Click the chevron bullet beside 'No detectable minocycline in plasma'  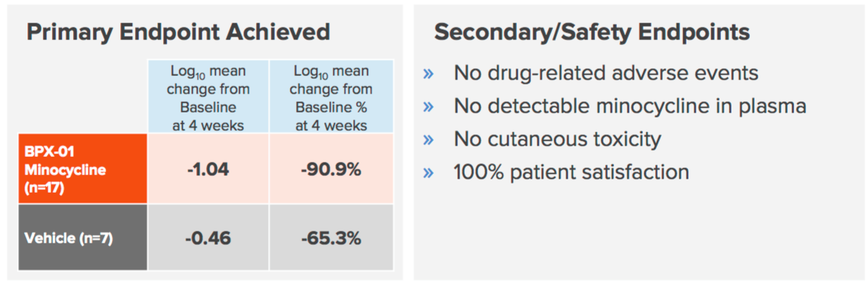[428, 107]
